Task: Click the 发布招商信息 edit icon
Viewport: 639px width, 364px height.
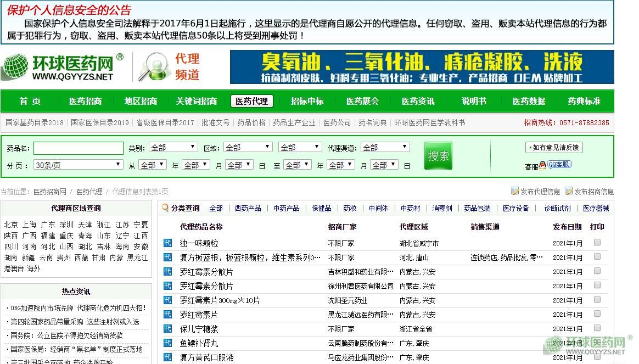Action: tap(569, 191)
